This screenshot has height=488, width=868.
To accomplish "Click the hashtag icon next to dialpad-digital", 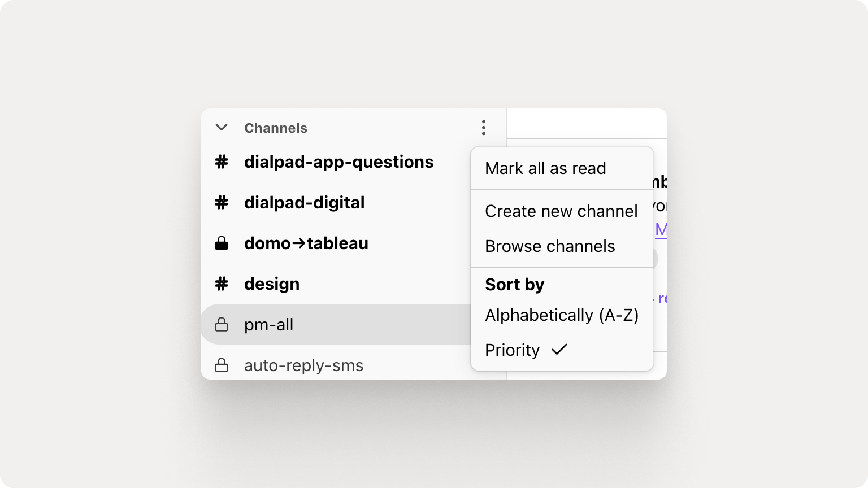I will [x=221, y=203].
